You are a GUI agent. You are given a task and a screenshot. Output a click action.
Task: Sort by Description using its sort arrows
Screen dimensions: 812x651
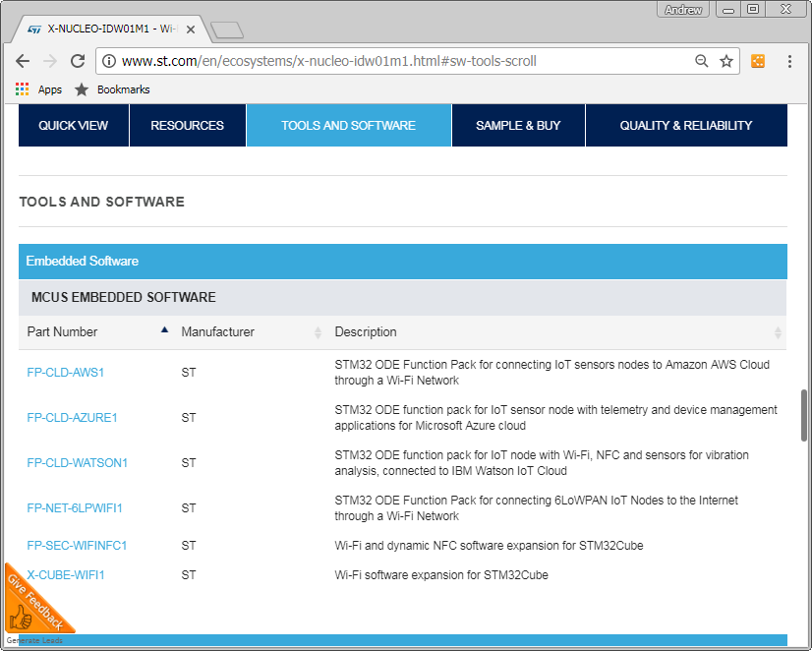click(x=778, y=332)
